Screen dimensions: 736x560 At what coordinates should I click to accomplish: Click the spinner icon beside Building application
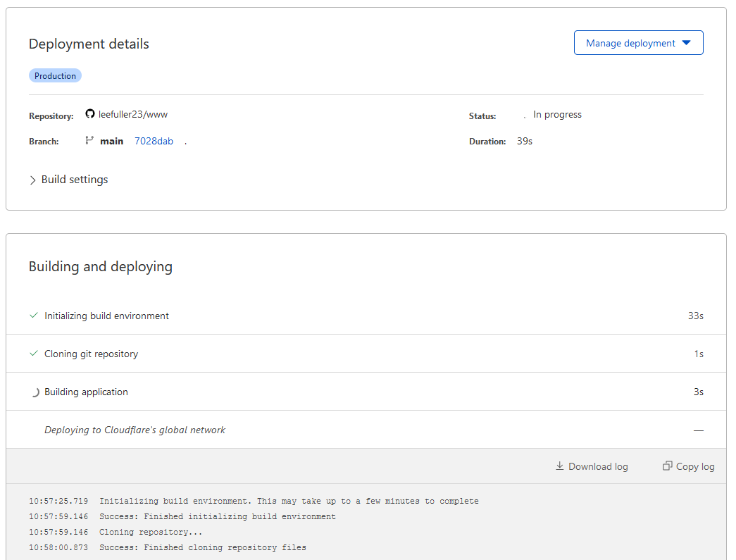pyautogui.click(x=35, y=391)
